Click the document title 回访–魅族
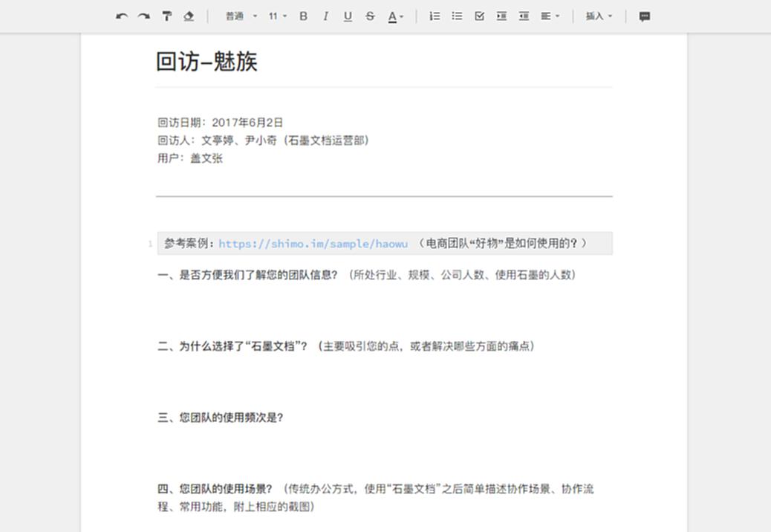The height and width of the screenshot is (532, 771). tap(206, 62)
